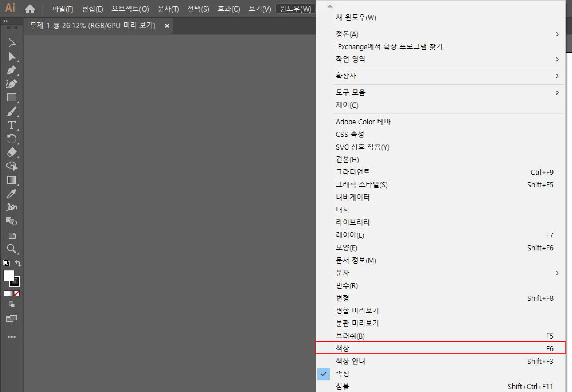
Task: Select the Rectangle tool
Action: tap(12, 98)
